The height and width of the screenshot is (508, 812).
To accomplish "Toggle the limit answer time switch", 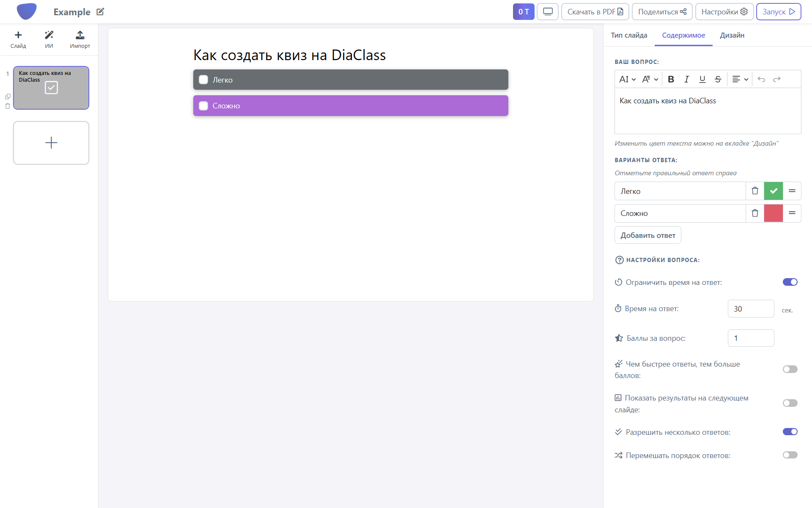I will click(790, 282).
